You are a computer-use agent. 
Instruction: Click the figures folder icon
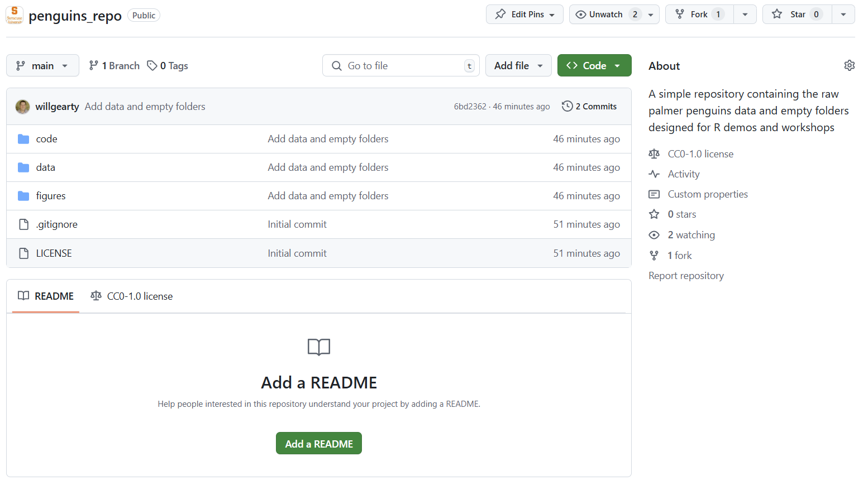23,196
